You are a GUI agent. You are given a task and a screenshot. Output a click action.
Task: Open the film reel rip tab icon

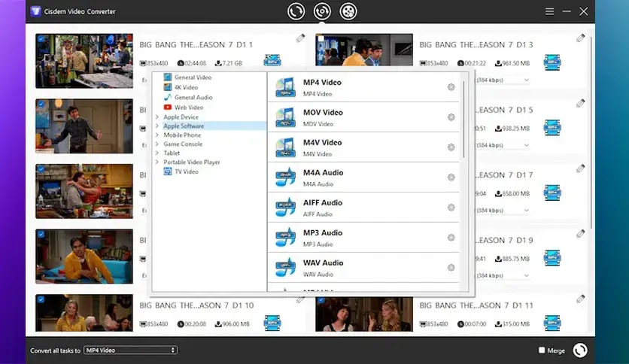point(347,11)
